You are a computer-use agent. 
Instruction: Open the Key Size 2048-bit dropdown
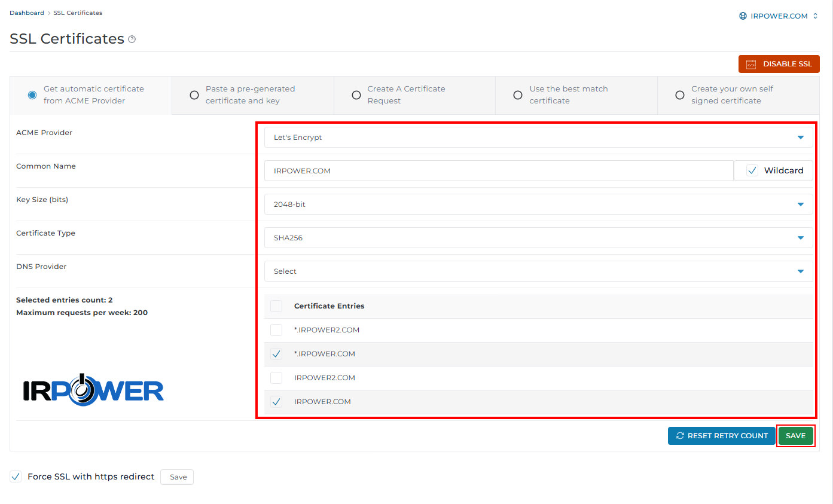539,204
